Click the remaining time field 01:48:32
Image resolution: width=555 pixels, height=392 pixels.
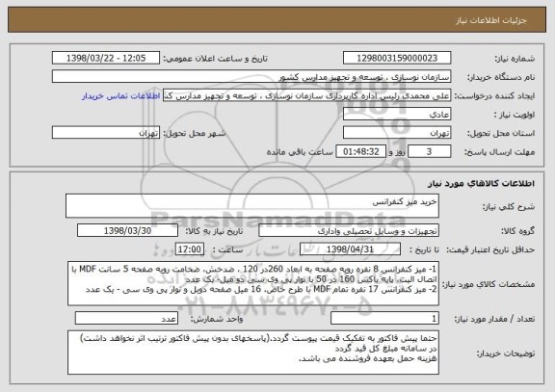(360, 151)
